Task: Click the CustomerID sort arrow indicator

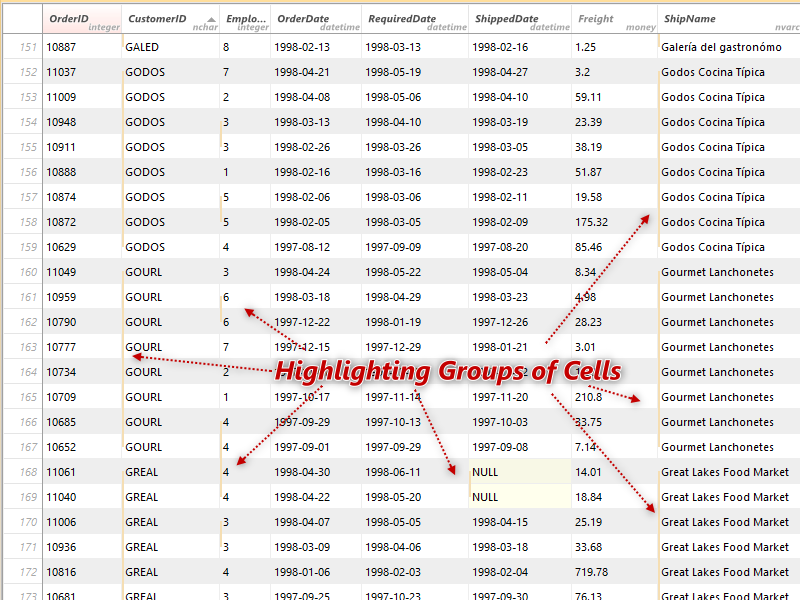Action: 211,19
